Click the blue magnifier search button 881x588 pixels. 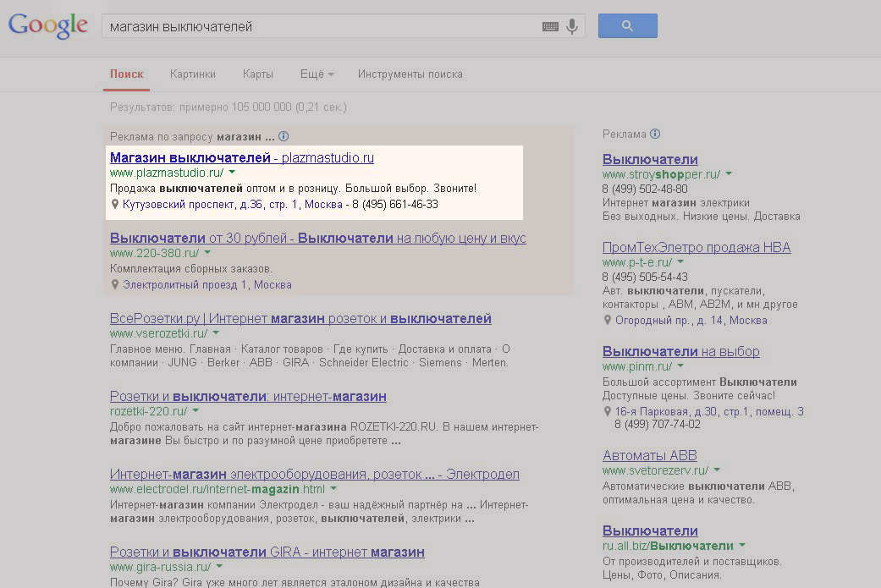click(x=628, y=26)
